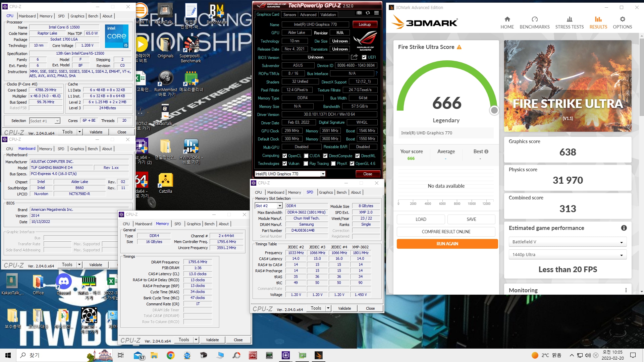Viewport: 644px width, 362px height.
Task: Toggle the OpenCL checkbox
Action: pos(285,156)
